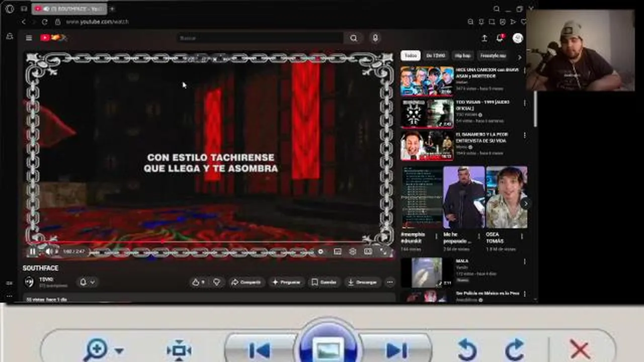Open the account avatar menu
This screenshot has width=644, height=362.
[517, 38]
